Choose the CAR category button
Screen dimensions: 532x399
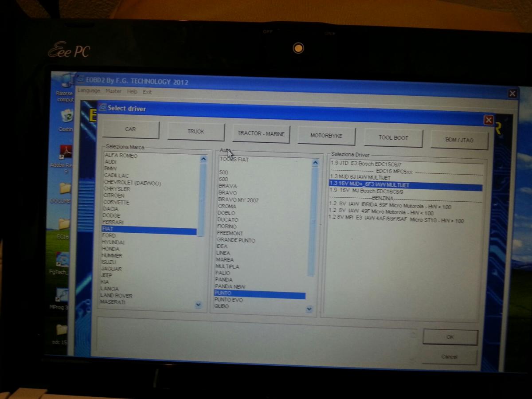pyautogui.click(x=130, y=129)
